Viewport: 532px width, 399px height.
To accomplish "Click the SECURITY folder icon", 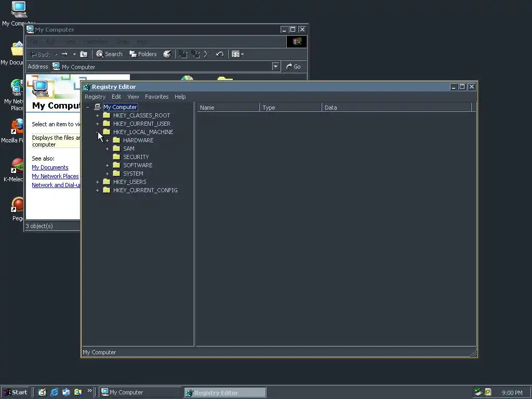I will click(116, 157).
